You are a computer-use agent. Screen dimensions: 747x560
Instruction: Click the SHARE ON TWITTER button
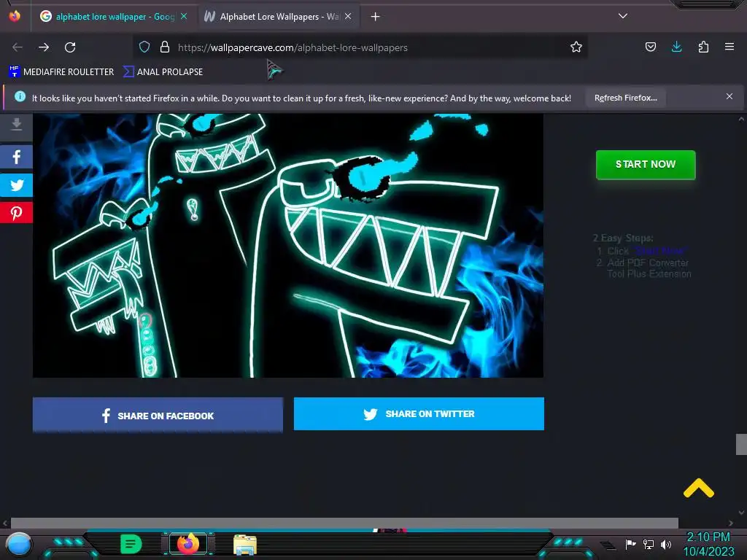[x=419, y=414]
